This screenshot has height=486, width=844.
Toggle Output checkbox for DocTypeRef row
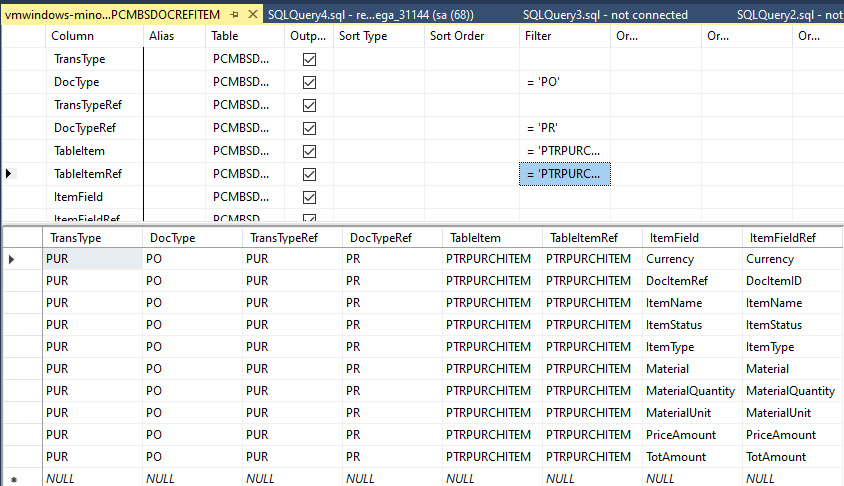pyautogui.click(x=309, y=128)
